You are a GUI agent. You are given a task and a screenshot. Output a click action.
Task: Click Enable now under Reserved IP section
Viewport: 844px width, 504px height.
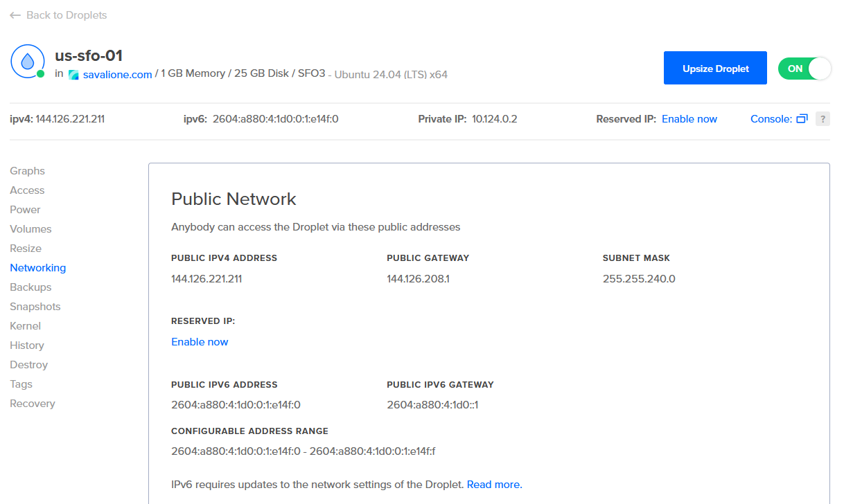tap(200, 341)
